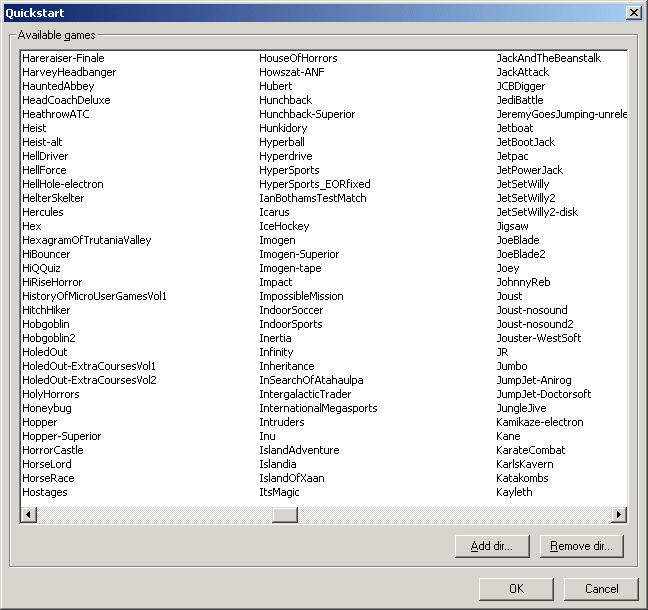
Task: Choose JetSetWilly2-disk entry
Action: coord(537,212)
